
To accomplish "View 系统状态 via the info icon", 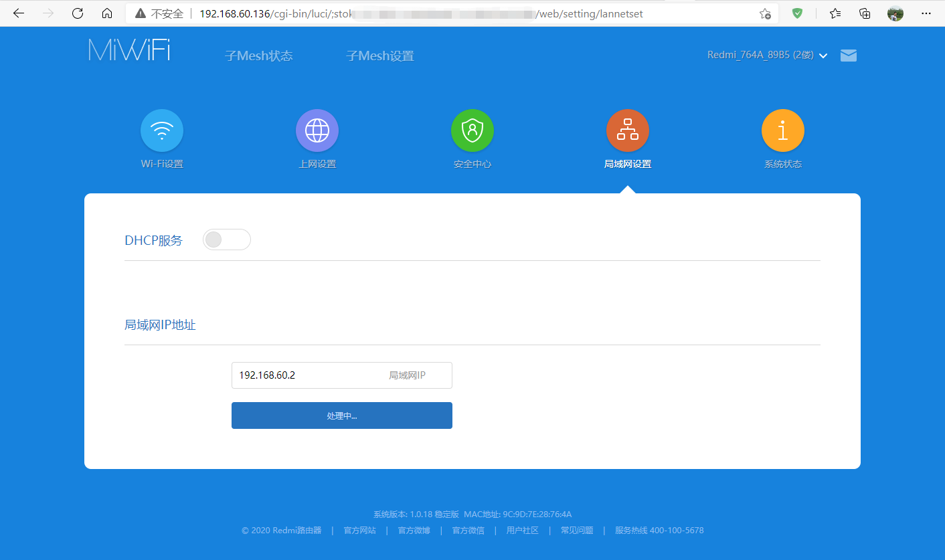I will [782, 130].
